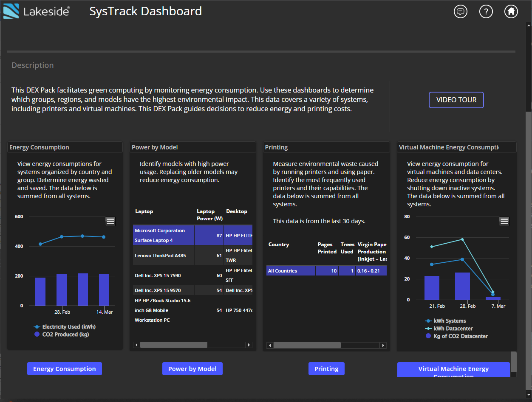The height and width of the screenshot is (402, 532).
Task: Expand the Kg of CO2 Datacenter legend item
Action: pyautogui.click(x=457, y=336)
